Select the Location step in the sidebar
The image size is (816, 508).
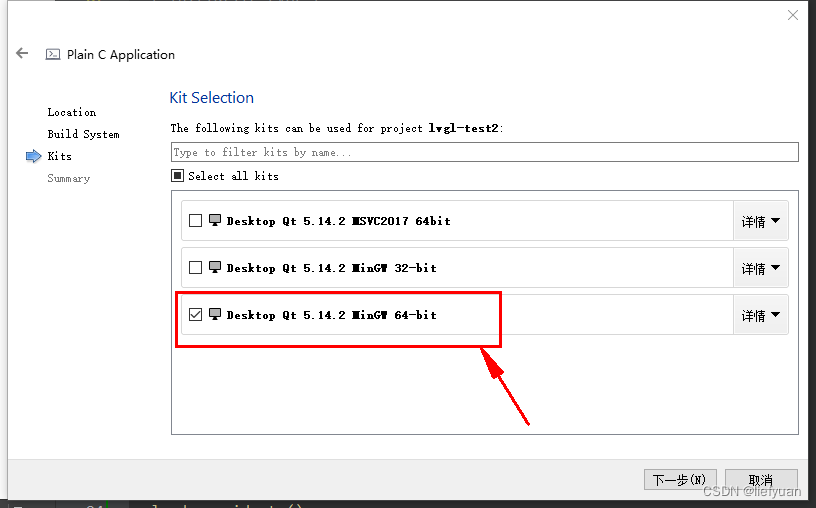point(72,112)
